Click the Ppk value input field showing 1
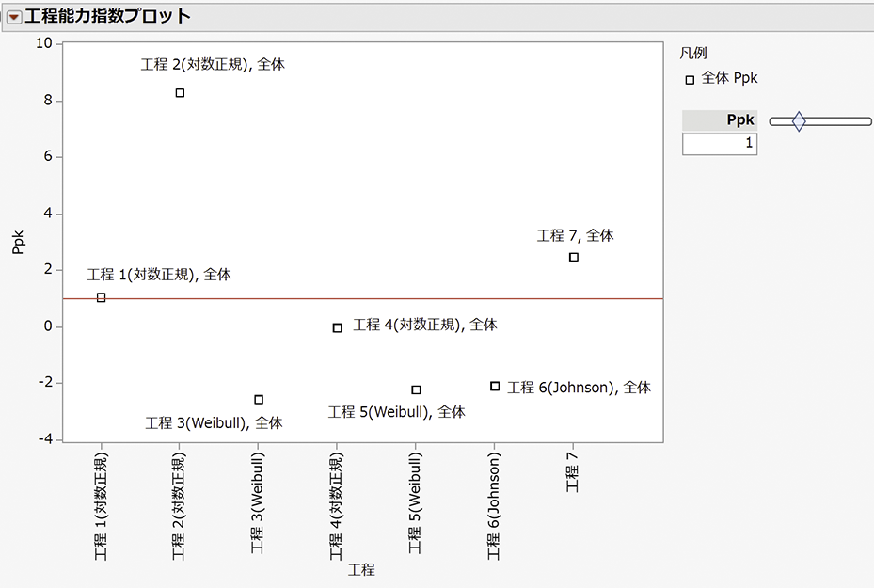Screen dimensions: 874x588 click(x=719, y=144)
